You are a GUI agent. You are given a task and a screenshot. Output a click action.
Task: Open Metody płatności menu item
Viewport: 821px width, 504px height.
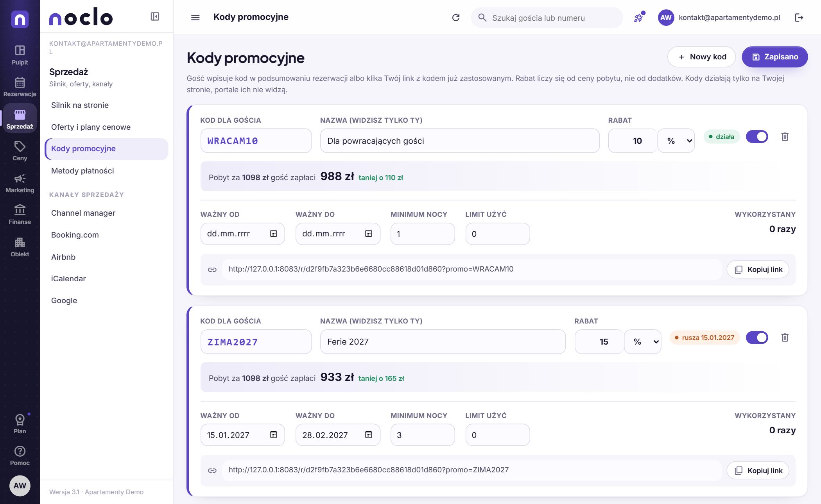coord(106,171)
